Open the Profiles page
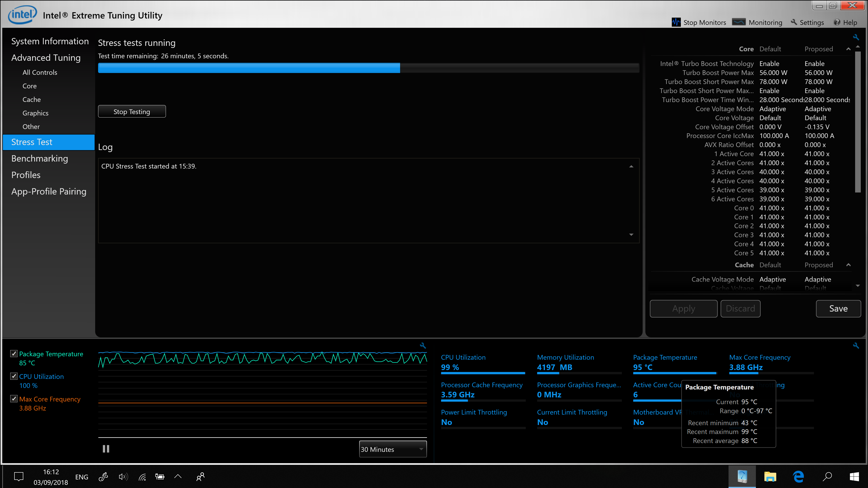868x488 pixels. click(x=26, y=175)
